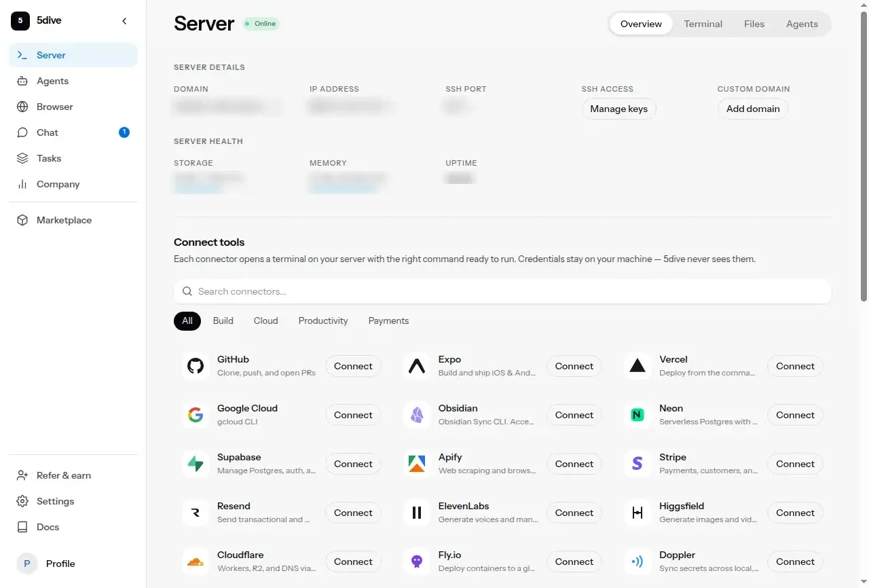Connect the GitHub tool
This screenshot has height=588, width=869.
coord(353,366)
